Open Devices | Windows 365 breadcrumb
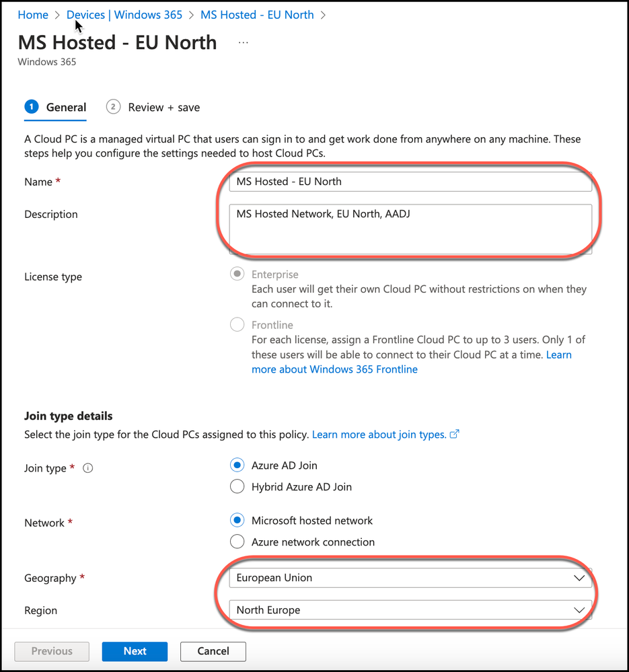 click(124, 15)
